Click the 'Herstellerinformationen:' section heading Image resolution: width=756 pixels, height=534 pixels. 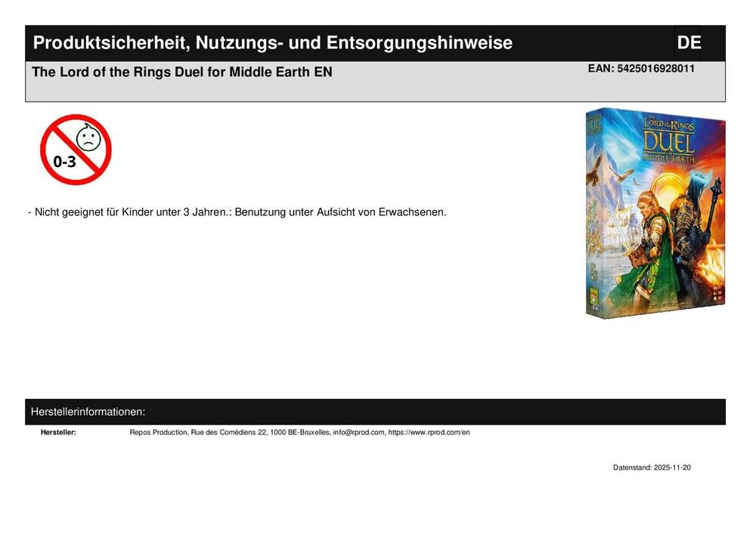click(88, 412)
